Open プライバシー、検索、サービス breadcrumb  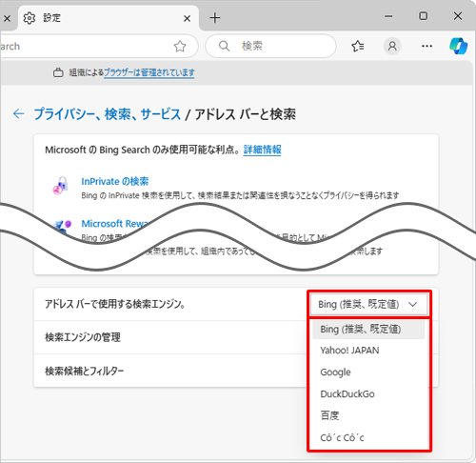[108, 114]
